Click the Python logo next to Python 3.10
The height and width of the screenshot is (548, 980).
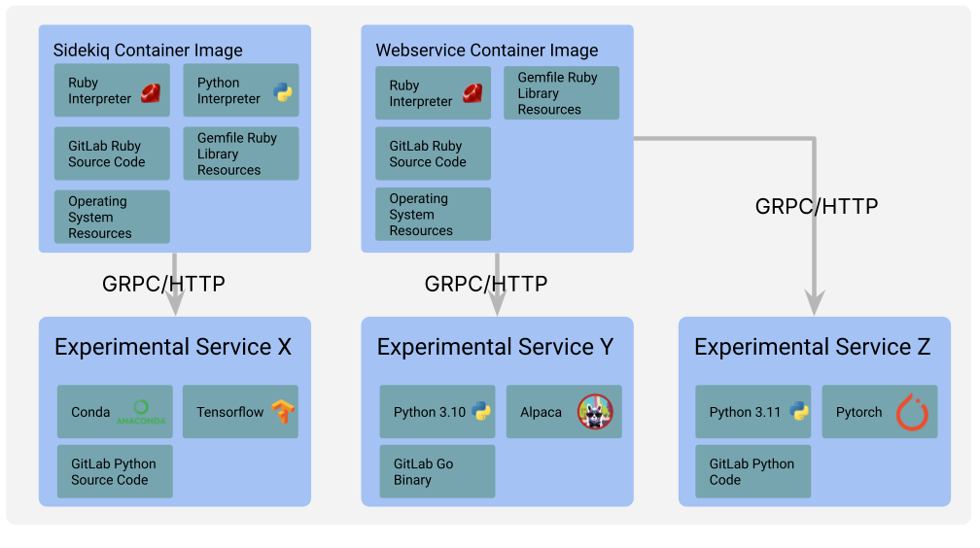click(x=480, y=412)
